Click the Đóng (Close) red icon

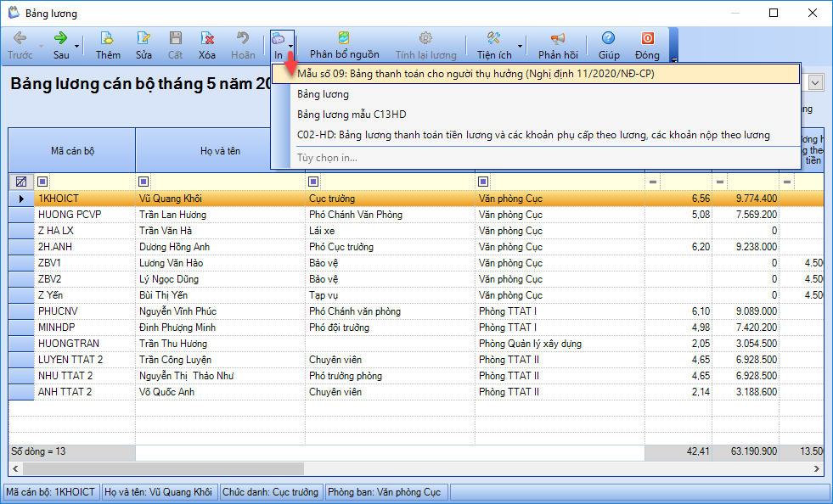[647, 39]
